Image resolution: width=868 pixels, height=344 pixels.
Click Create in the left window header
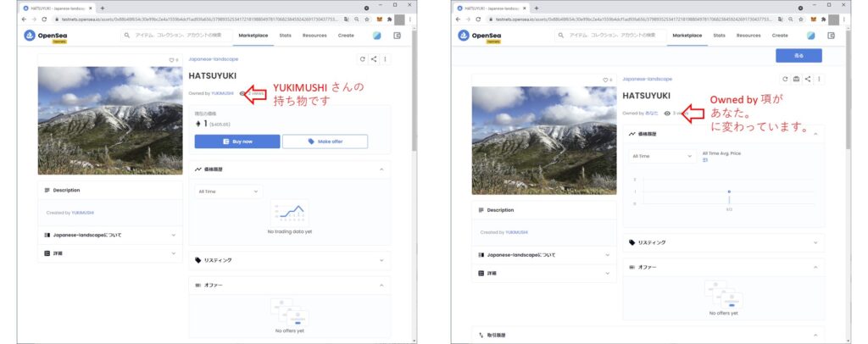coord(346,36)
